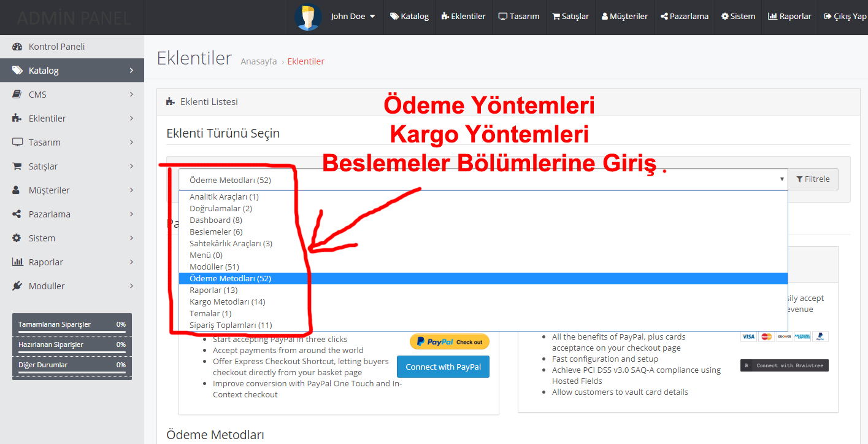The image size is (868, 444).
Task: Click the Anasayfa breadcrumb link
Action: pos(258,61)
